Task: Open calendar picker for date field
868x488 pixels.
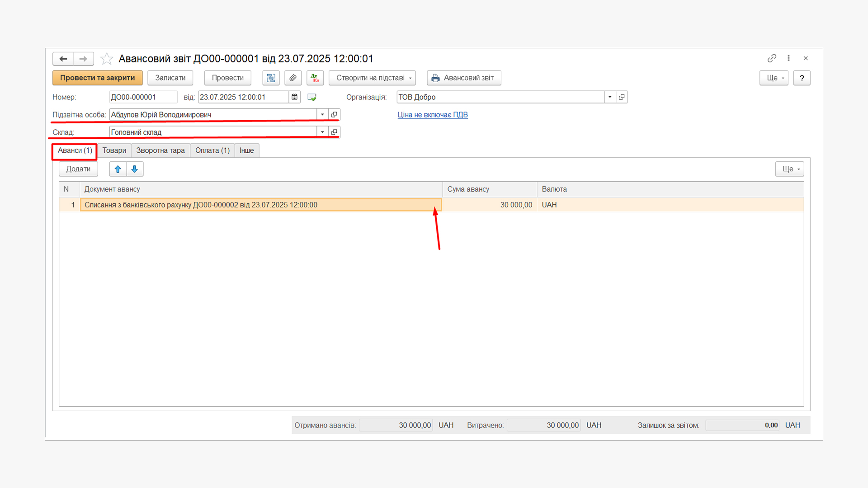Action: tap(295, 97)
